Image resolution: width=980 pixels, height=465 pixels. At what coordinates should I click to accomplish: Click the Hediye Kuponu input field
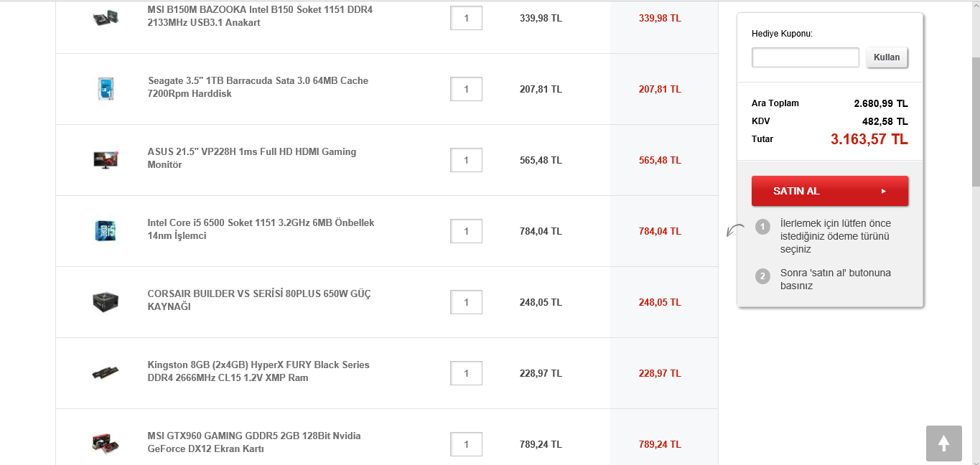tap(805, 57)
